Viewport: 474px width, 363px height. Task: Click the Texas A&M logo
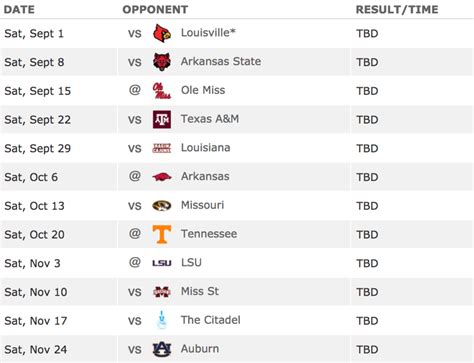tap(162, 119)
